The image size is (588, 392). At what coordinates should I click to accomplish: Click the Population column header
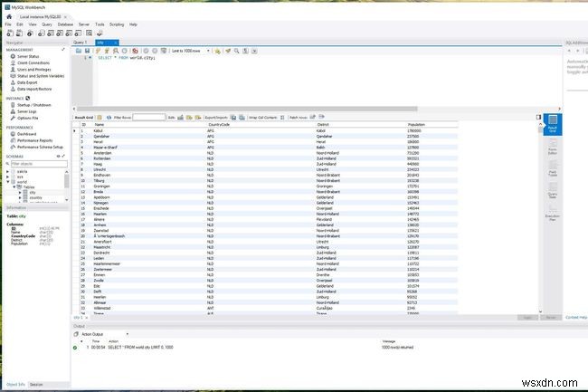pyautogui.click(x=416, y=125)
